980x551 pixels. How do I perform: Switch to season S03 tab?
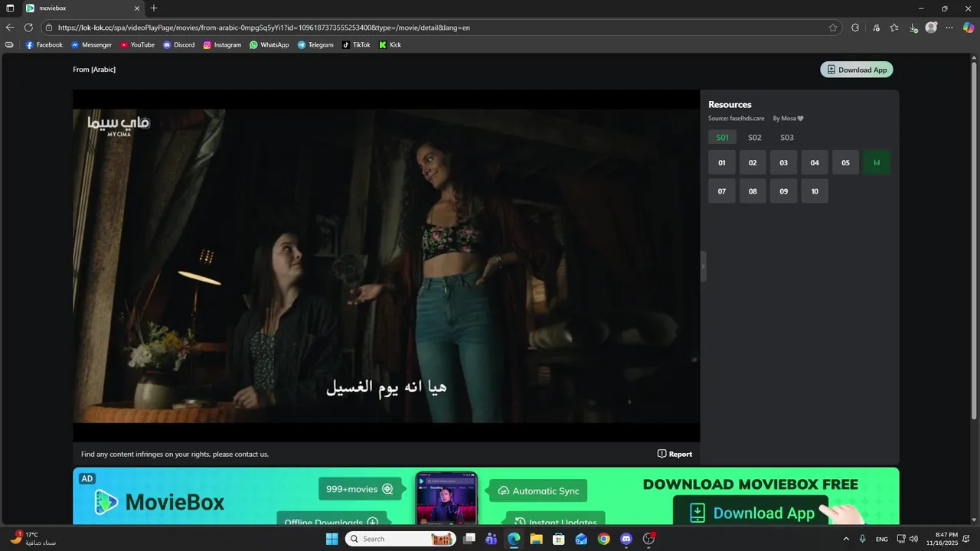click(x=786, y=138)
